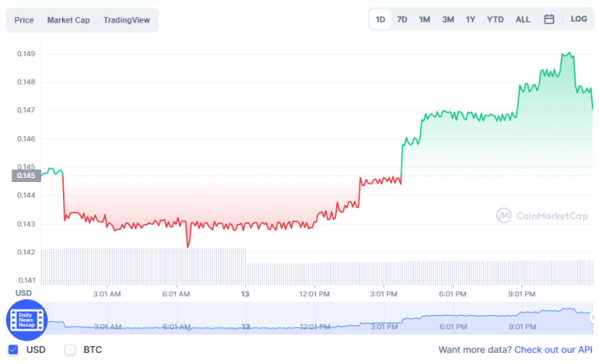Image resolution: width=599 pixels, height=364 pixels.
Task: Uncheck the USD currency checkbox
Action: [14, 350]
